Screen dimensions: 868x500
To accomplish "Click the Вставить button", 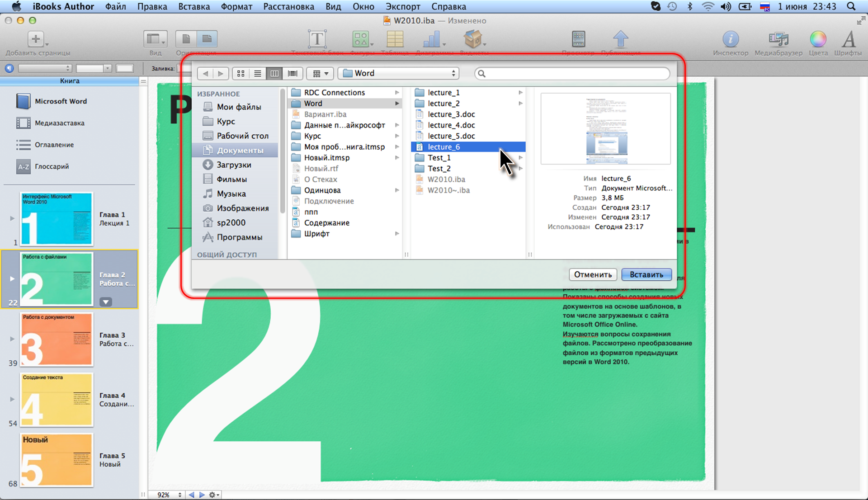I will click(x=646, y=274).
